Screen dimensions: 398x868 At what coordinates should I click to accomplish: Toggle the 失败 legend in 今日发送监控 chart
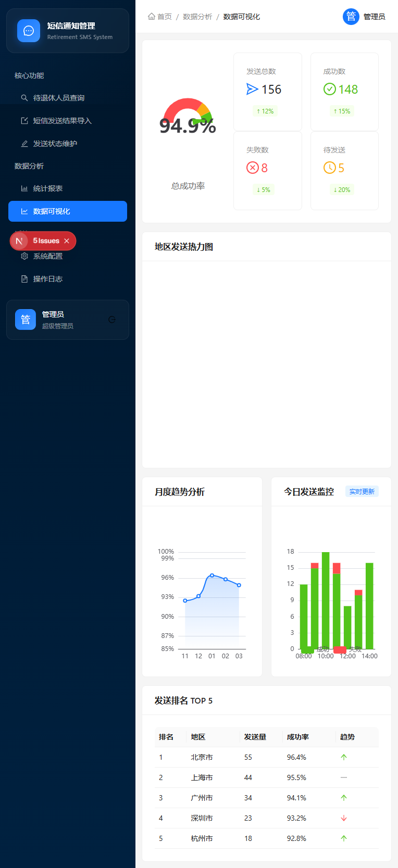348,649
